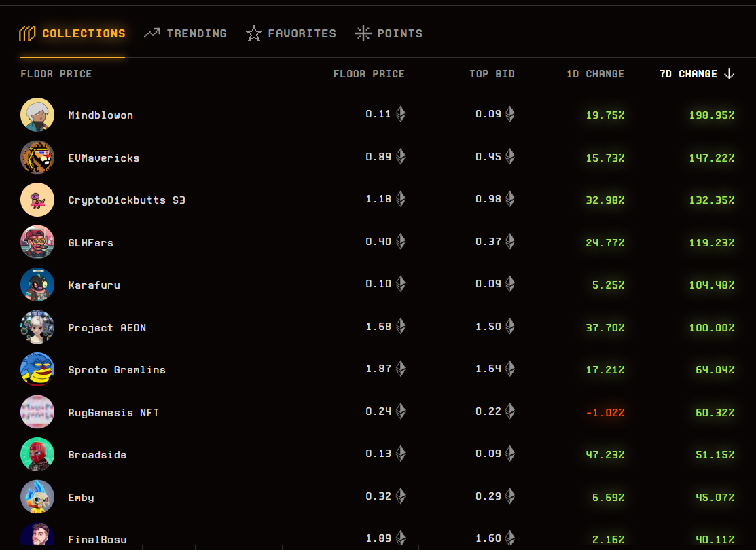The width and height of the screenshot is (756, 550).
Task: Click the RugGenesis NFT avatar image
Action: pos(37,411)
